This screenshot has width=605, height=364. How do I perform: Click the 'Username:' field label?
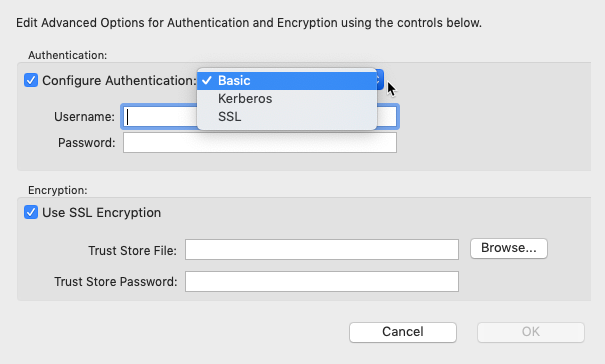(x=84, y=117)
